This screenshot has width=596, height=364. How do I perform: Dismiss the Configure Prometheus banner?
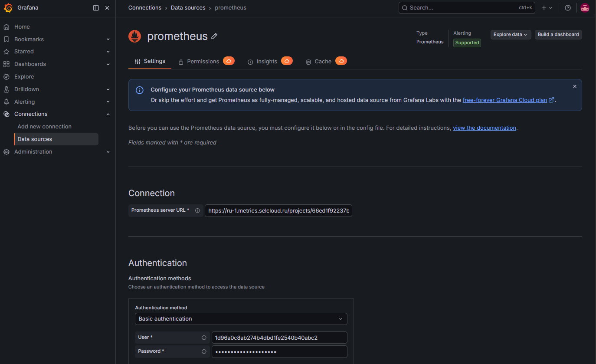pos(575,86)
